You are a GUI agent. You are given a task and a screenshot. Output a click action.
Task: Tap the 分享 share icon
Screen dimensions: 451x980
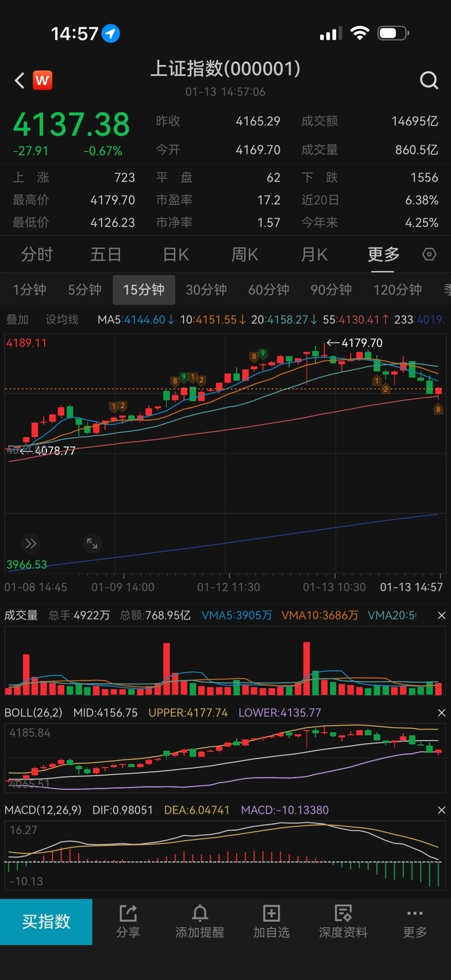point(128,914)
